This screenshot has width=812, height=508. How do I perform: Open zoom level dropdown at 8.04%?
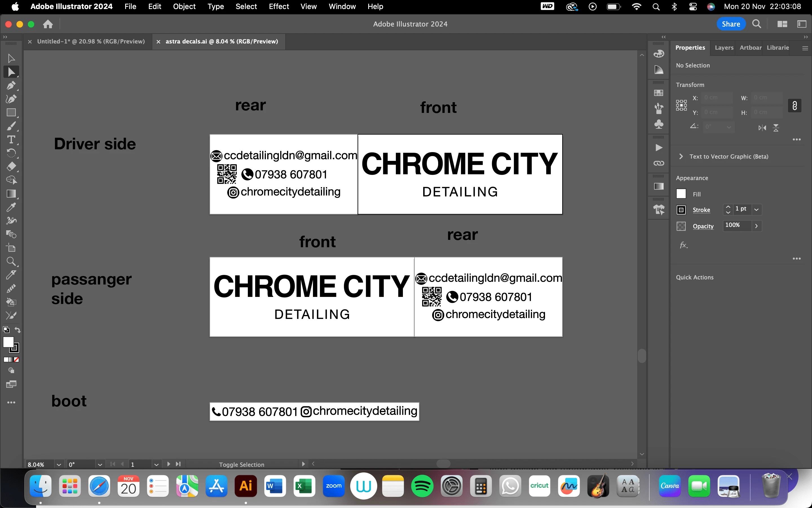[x=59, y=465]
